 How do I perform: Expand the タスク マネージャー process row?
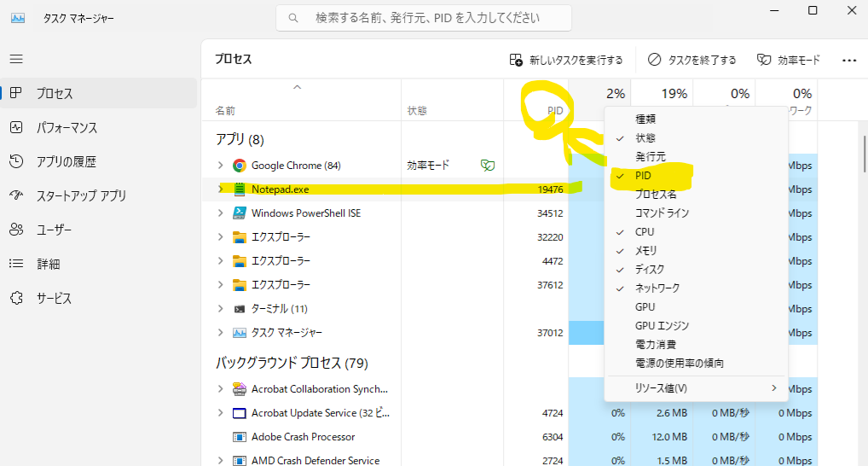pos(220,333)
